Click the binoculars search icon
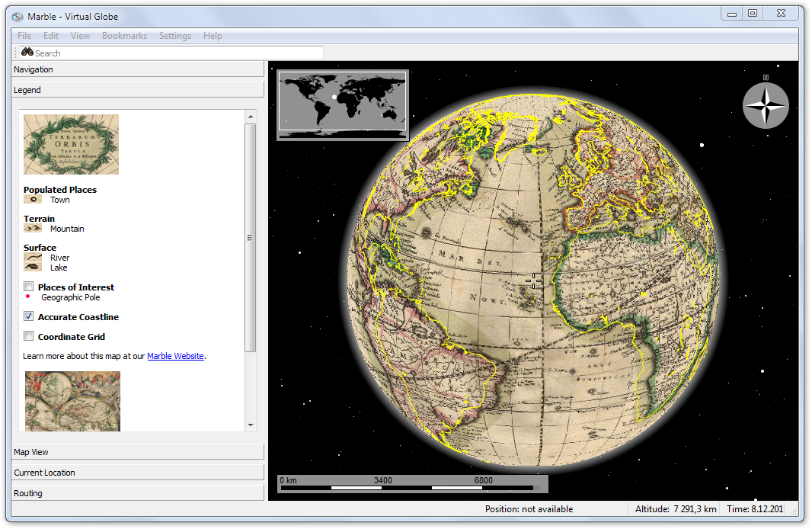812x529 pixels. tap(27, 53)
